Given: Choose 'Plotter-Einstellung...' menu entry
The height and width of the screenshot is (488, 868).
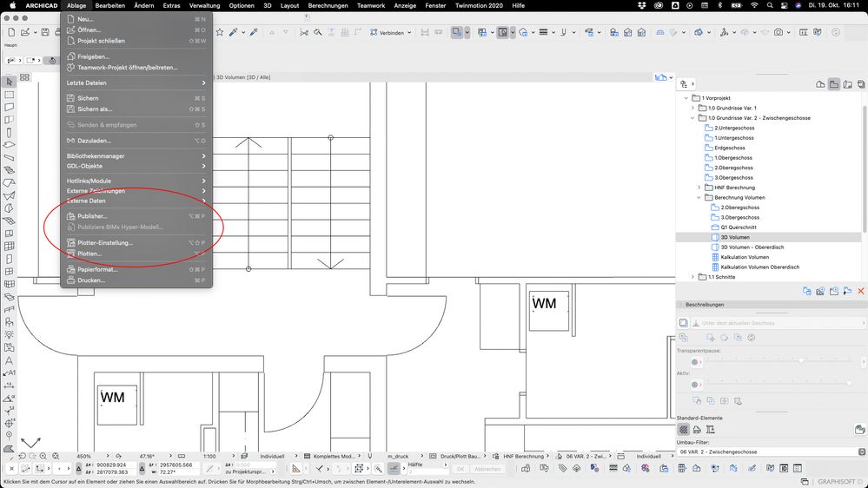Looking at the screenshot, I should [x=136, y=243].
